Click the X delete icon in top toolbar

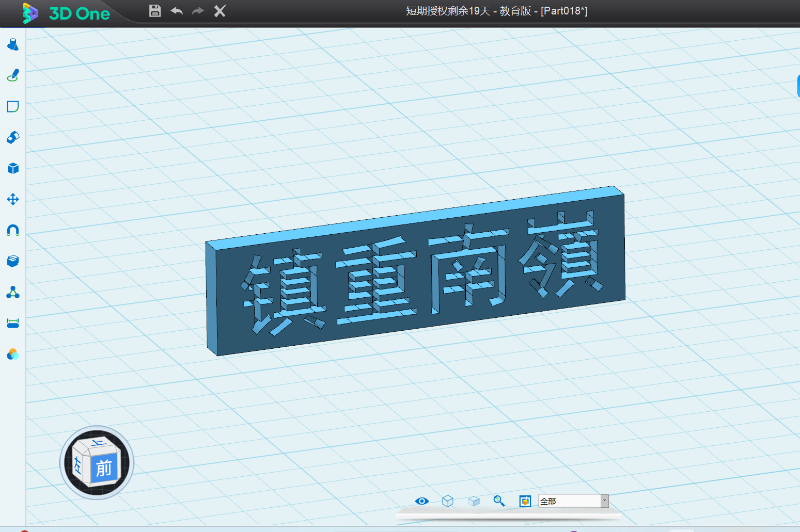220,11
